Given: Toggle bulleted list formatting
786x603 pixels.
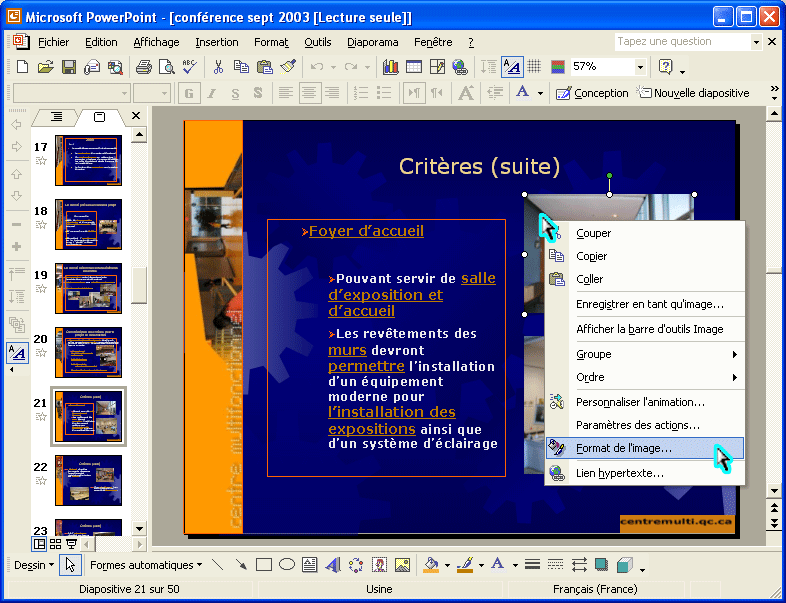Looking at the screenshot, I should [x=384, y=93].
